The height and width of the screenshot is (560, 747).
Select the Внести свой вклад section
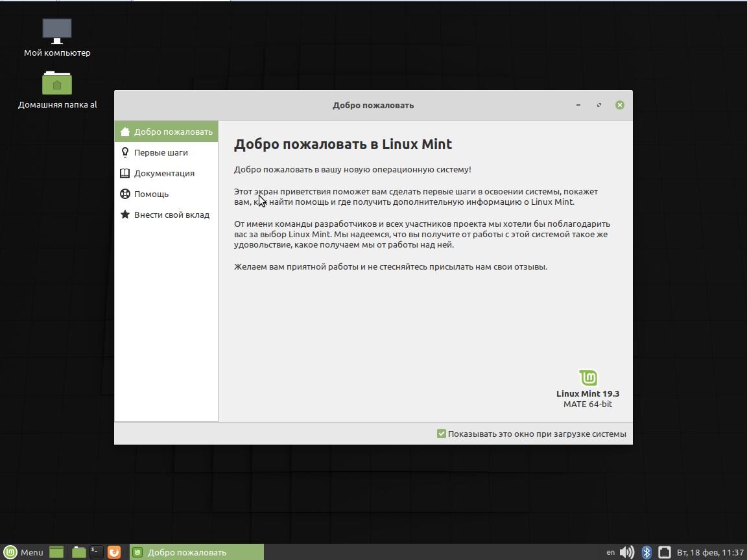coord(166,215)
